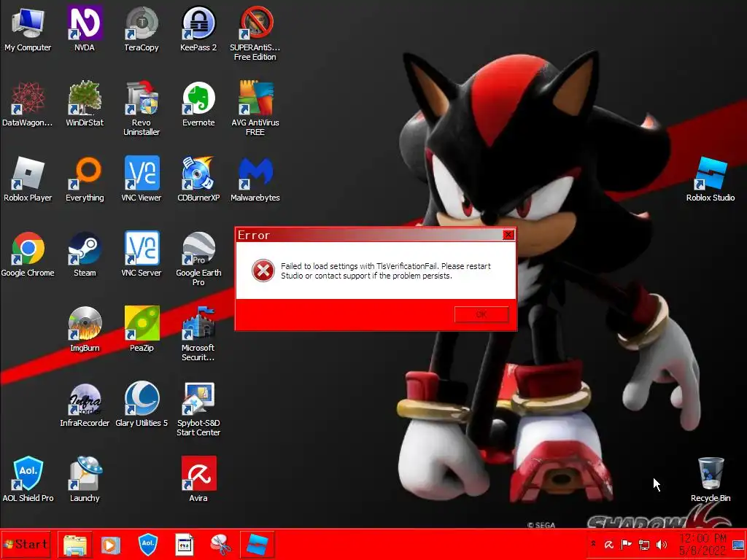Select the Recycle Bin icon
747x560 pixels.
(711, 480)
